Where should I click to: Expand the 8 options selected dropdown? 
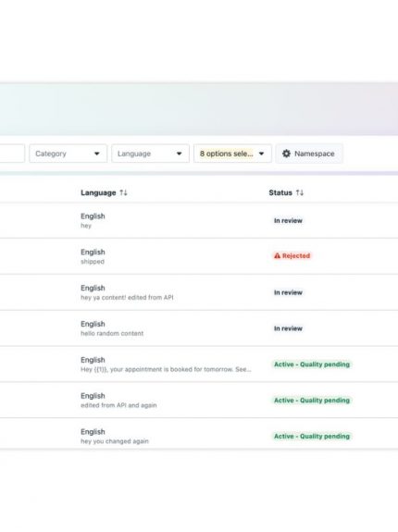(x=232, y=154)
